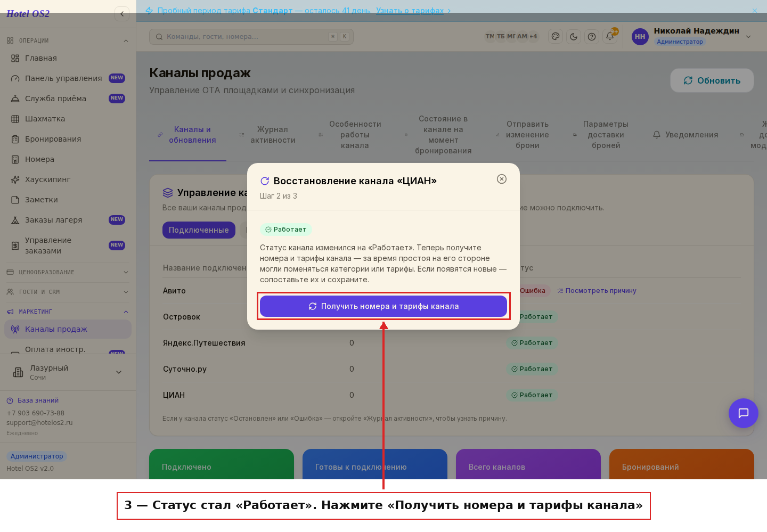
Task: Click the Работает badge inside the dialog
Action: click(x=286, y=230)
